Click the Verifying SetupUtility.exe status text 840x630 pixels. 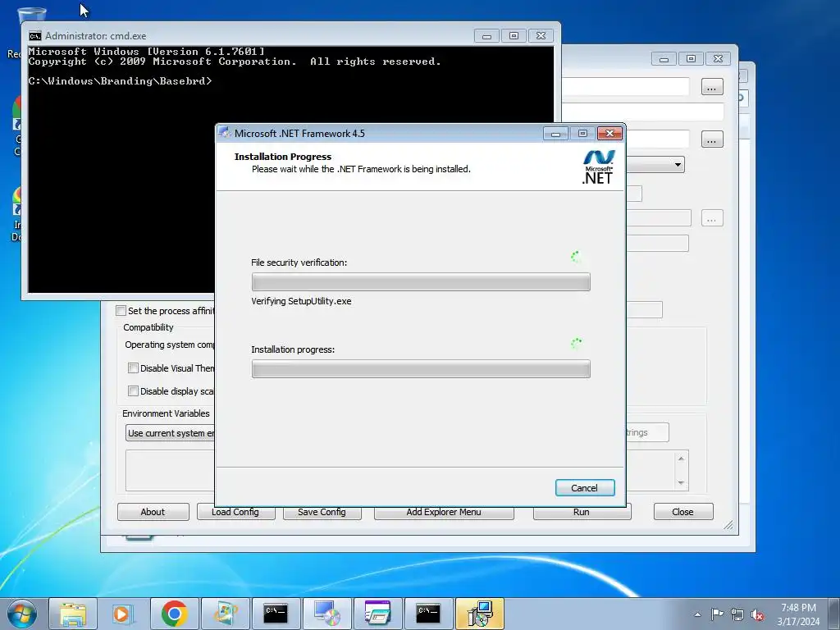[x=301, y=301]
